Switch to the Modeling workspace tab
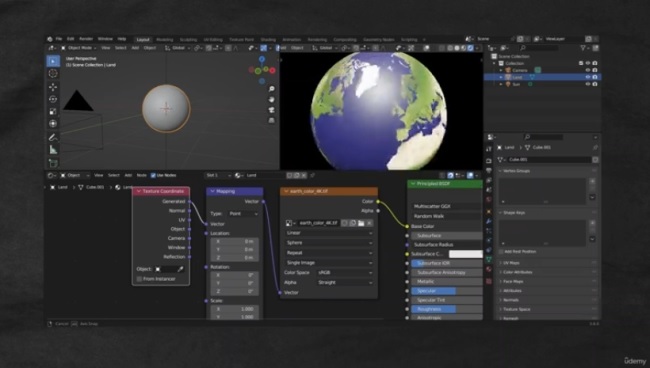The height and width of the screenshot is (368, 650). pyautogui.click(x=165, y=40)
